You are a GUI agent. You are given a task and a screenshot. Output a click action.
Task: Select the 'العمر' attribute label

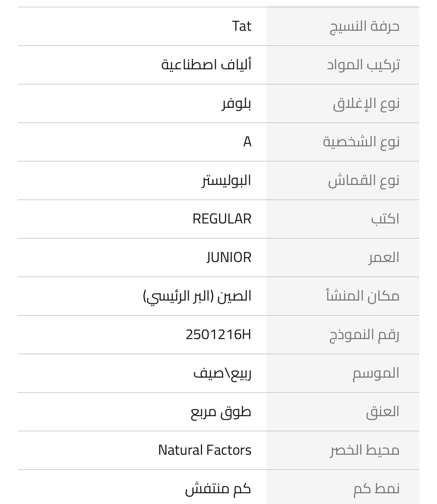(x=384, y=258)
